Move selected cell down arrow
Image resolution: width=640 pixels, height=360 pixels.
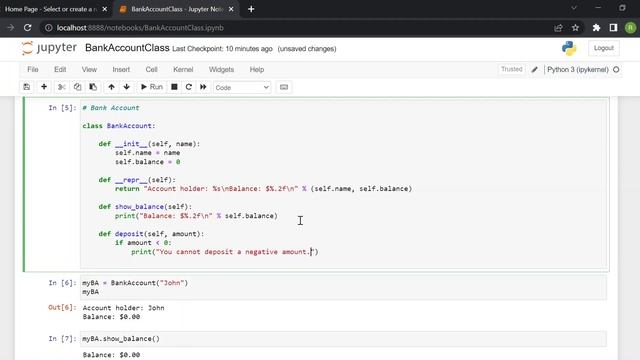127,87
